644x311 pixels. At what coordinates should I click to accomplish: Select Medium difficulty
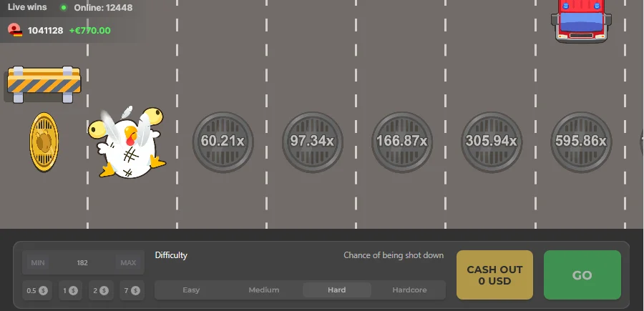coord(263,290)
